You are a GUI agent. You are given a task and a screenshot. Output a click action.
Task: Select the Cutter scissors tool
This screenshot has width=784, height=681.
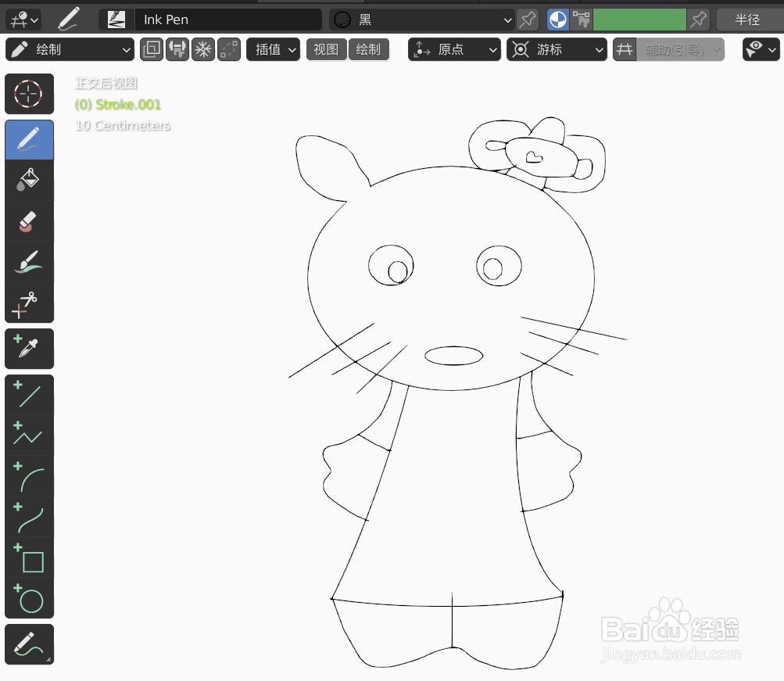point(29,303)
